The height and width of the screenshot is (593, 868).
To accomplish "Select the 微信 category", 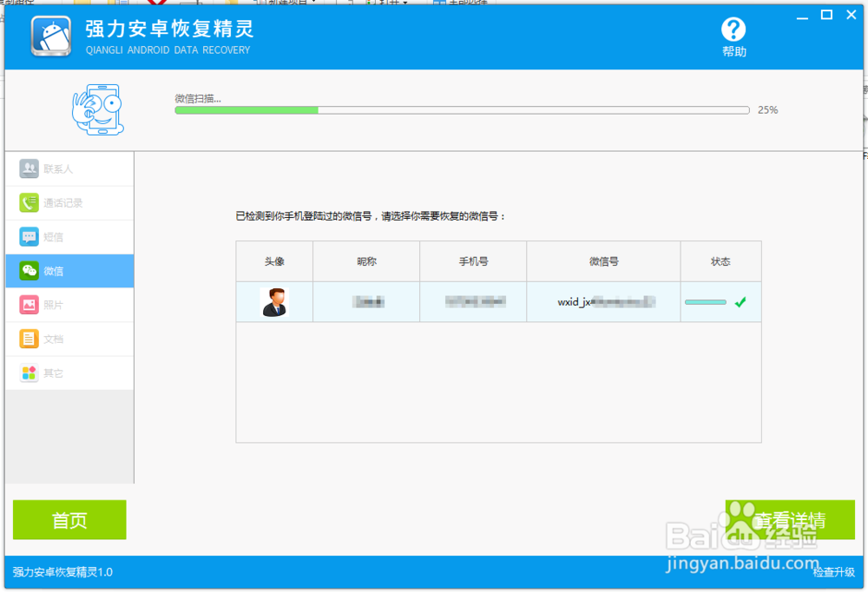I will pyautogui.click(x=69, y=271).
